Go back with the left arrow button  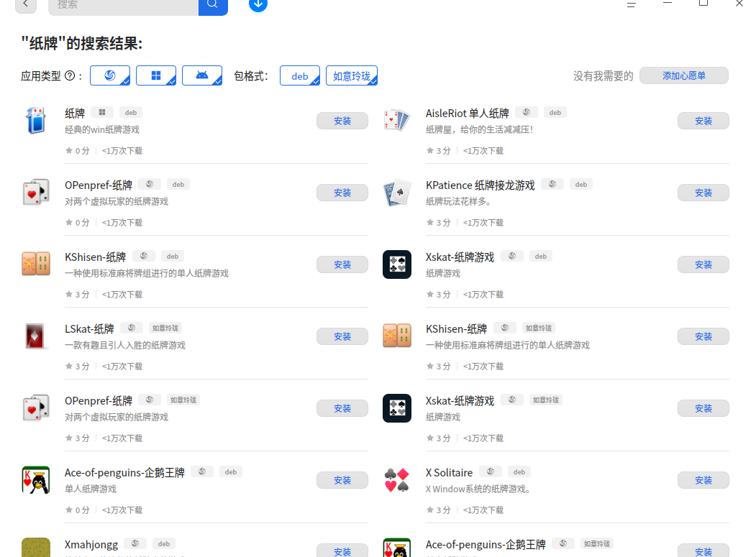pyautogui.click(x=26, y=5)
